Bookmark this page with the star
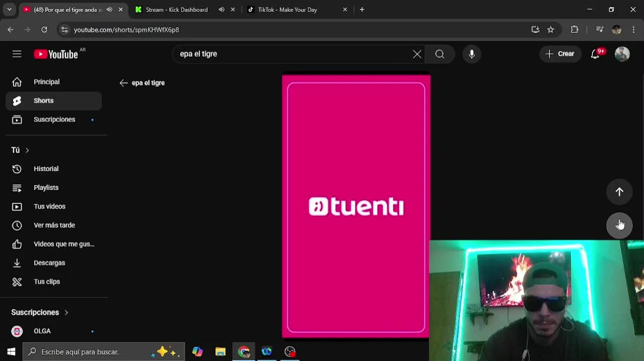This screenshot has height=361, width=644. point(551,30)
